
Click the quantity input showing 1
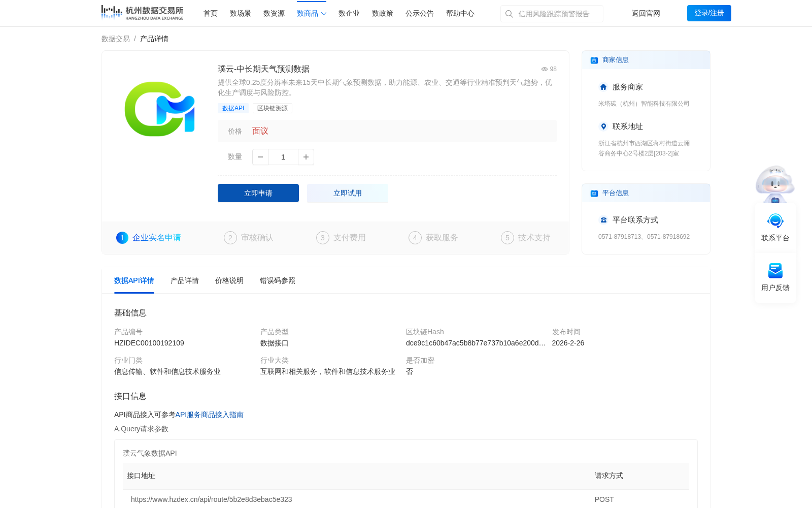283,157
